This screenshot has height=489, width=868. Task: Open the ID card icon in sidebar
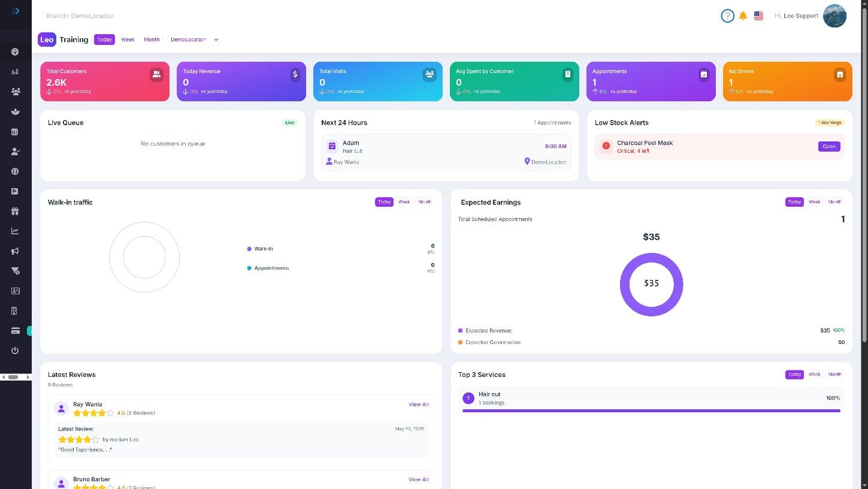15,291
